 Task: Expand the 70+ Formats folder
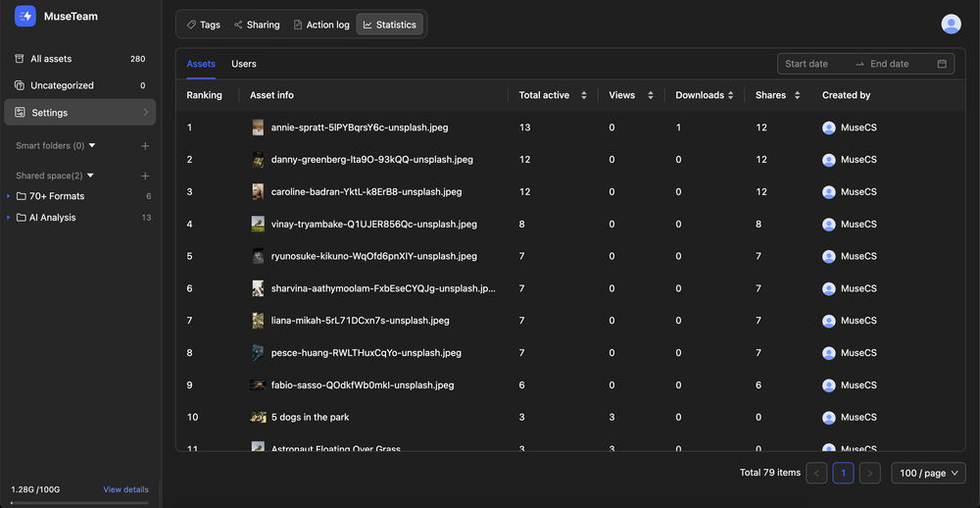[x=9, y=196]
